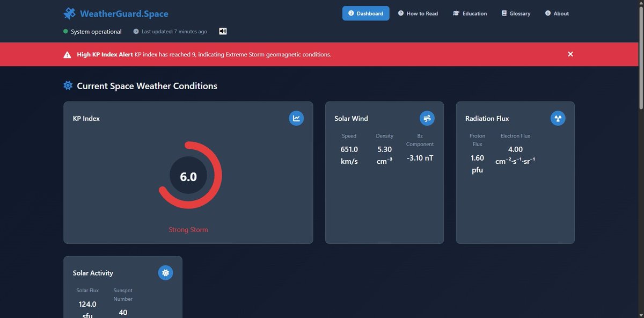644x318 pixels.
Task: Click the Radiation Flux card title
Action: [487, 118]
